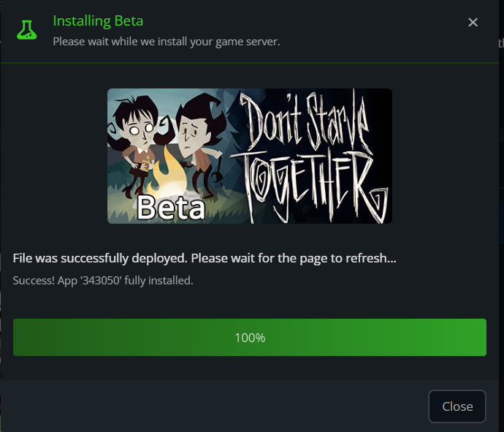Click the "Please wait while we install" subtitle
504x432 pixels.
(x=166, y=41)
